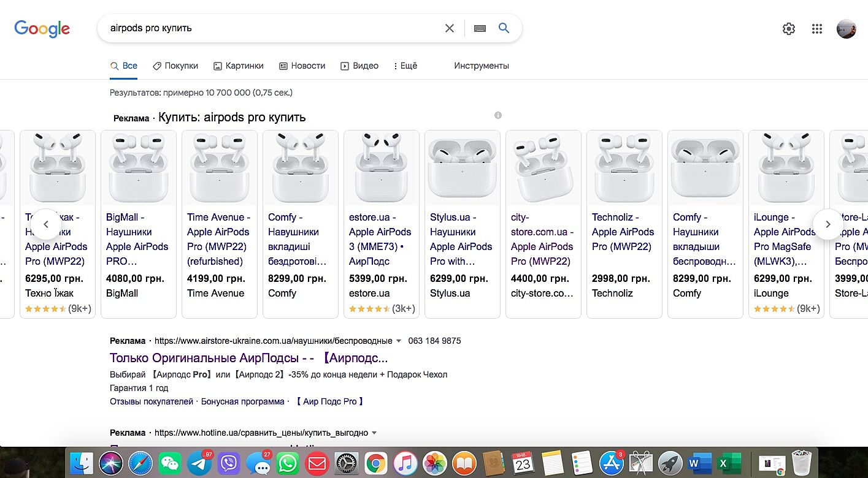Open Инструменты search tools
Viewport: 868px width, 478px height.
[482, 66]
